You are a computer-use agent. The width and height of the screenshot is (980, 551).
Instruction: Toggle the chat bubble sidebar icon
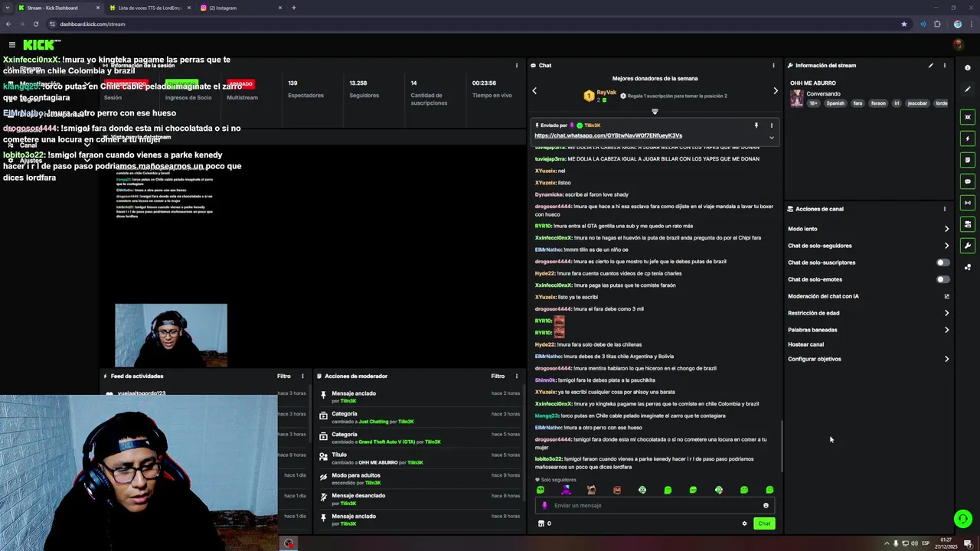[x=968, y=181]
